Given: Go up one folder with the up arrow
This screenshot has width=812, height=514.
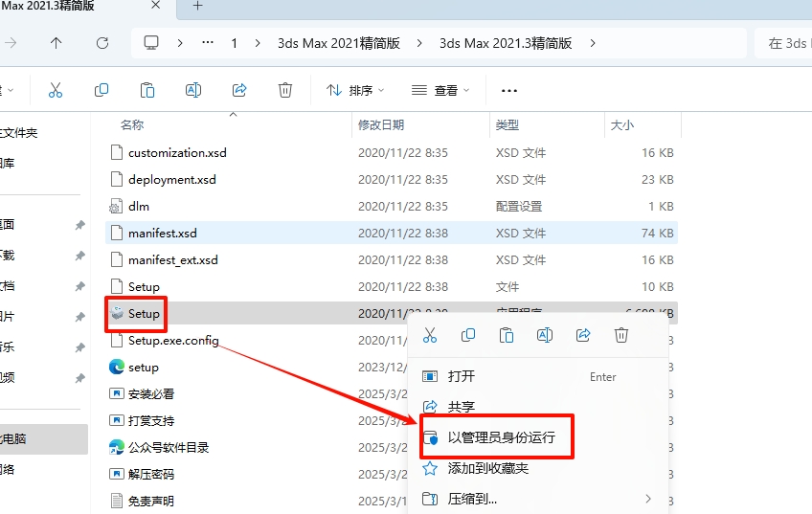Looking at the screenshot, I should click(56, 43).
